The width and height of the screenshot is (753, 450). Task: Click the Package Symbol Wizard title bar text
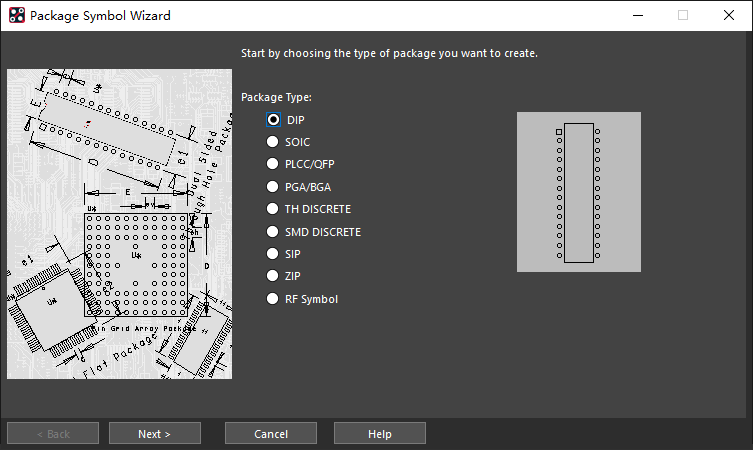[100, 16]
